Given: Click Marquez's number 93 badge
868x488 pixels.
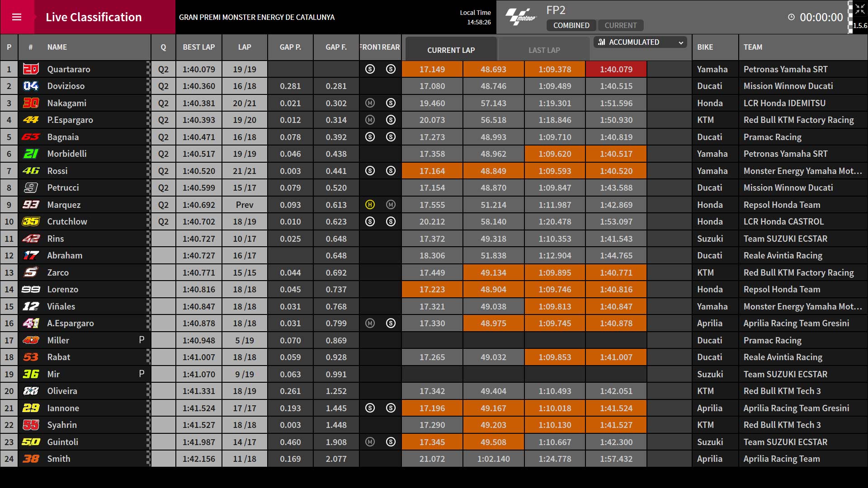Looking at the screenshot, I should coord(31,205).
